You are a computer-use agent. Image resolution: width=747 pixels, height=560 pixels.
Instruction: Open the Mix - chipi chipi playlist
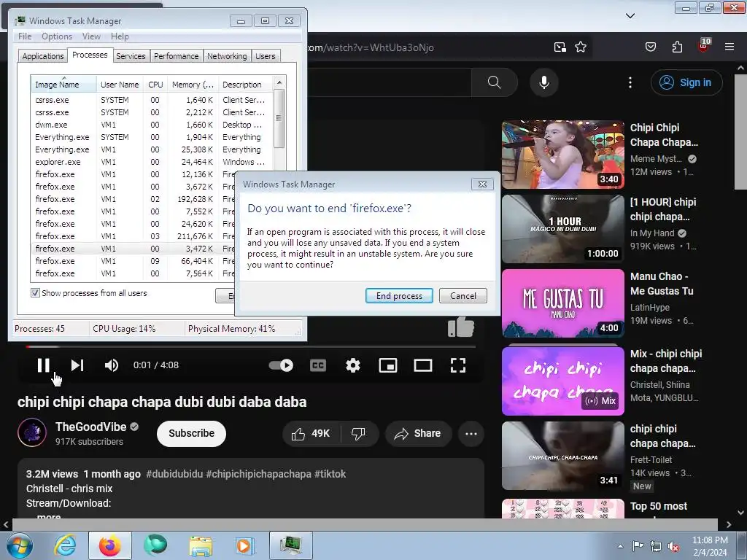coord(562,381)
